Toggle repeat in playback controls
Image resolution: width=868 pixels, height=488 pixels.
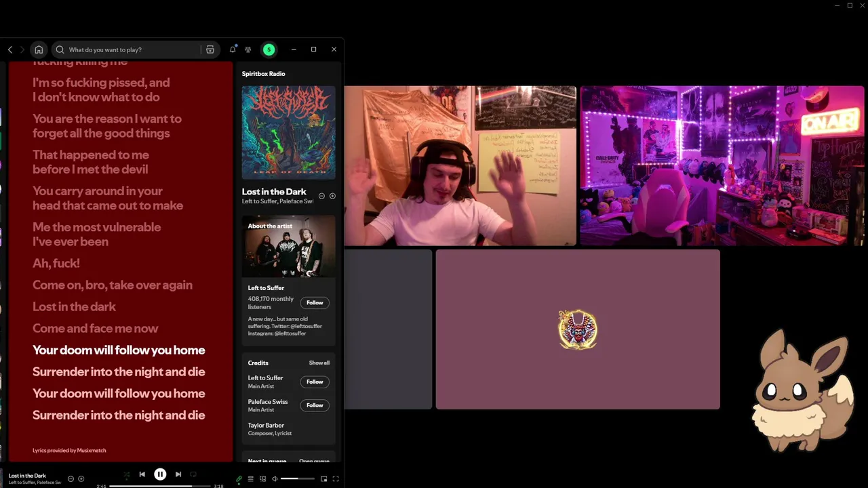193,474
